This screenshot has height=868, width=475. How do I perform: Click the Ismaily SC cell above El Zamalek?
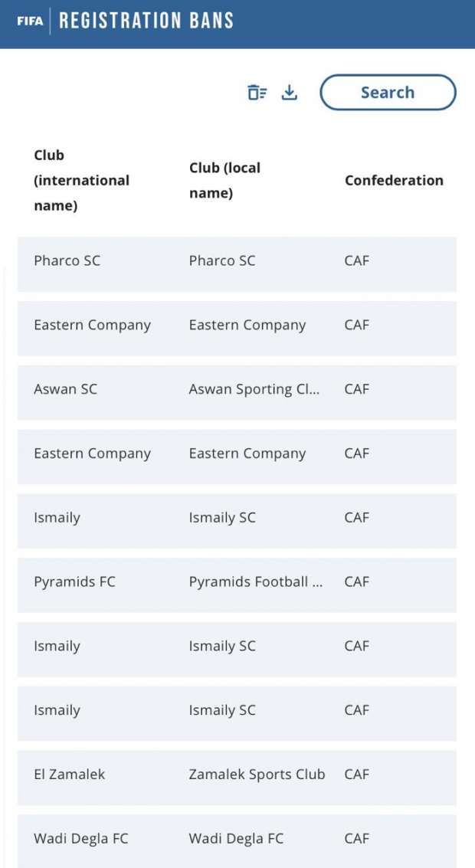222,710
